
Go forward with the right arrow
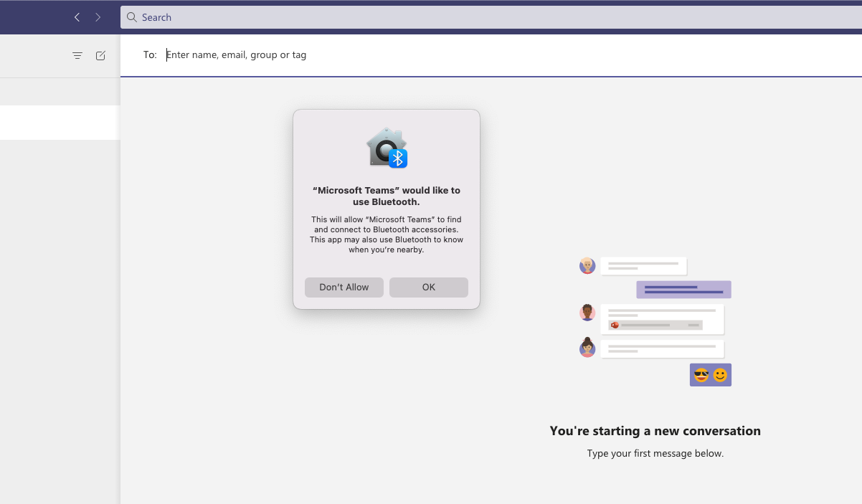coord(98,17)
